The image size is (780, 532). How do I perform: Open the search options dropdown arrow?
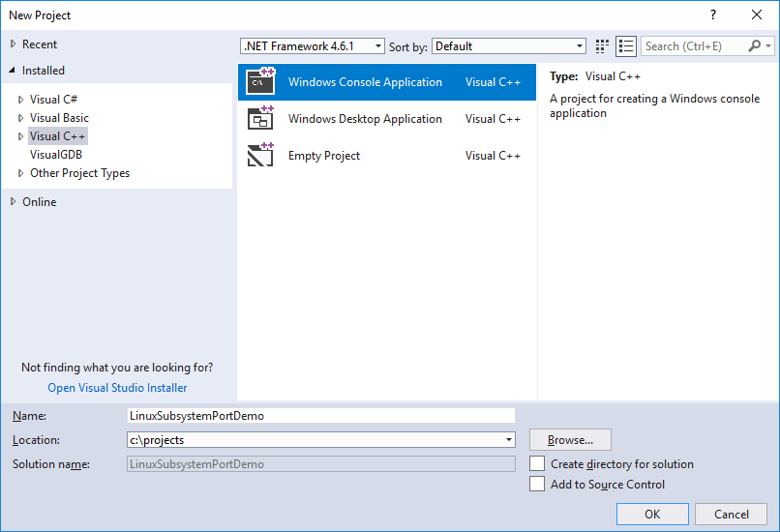click(768, 46)
